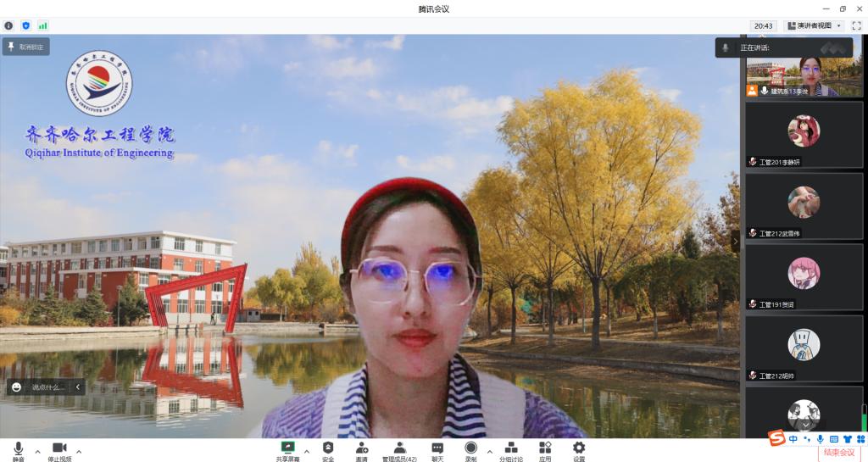The image size is (868, 462).
Task: Check network status signal bars icon
Action: (42, 25)
